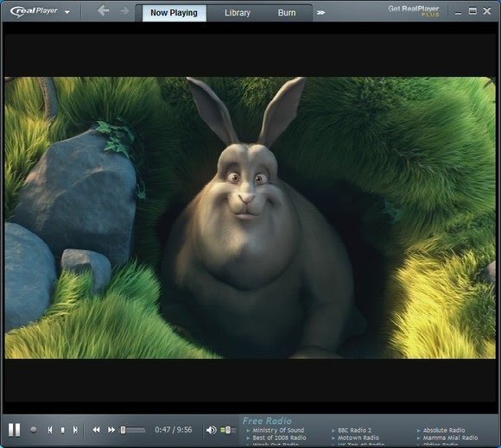
Task: Rewind the video
Action: pos(96,430)
